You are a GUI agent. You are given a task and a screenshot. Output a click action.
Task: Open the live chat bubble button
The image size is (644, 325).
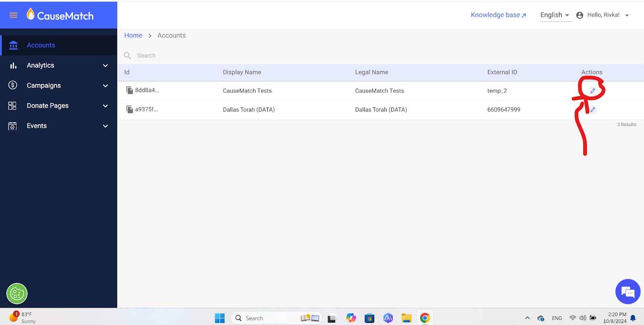click(x=628, y=292)
